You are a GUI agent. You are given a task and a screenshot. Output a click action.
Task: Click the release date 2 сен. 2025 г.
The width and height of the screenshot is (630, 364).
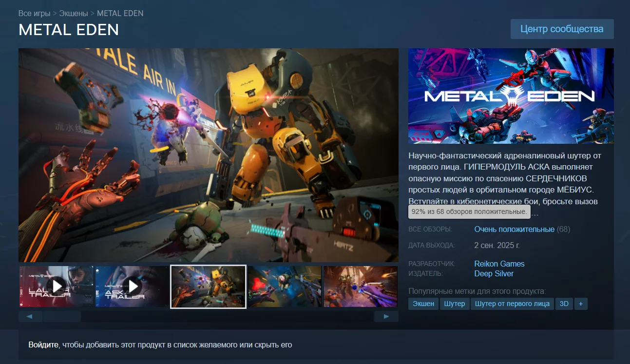tap(497, 245)
